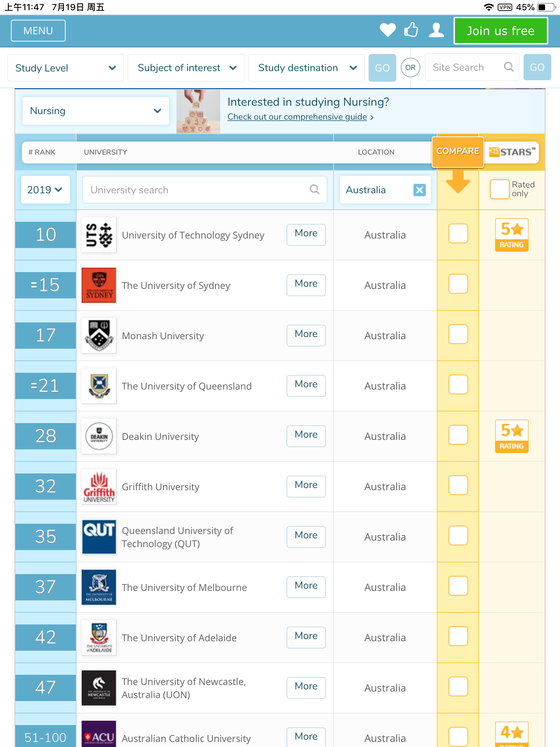The image size is (560, 747).
Task: Click the COMPARE tab header
Action: point(458,151)
